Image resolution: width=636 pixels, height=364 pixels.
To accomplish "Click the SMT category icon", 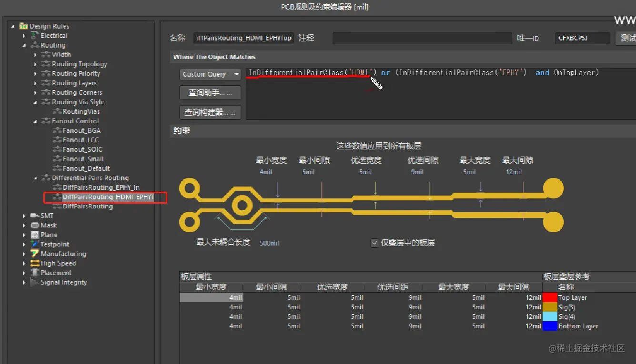I will click(x=35, y=216).
